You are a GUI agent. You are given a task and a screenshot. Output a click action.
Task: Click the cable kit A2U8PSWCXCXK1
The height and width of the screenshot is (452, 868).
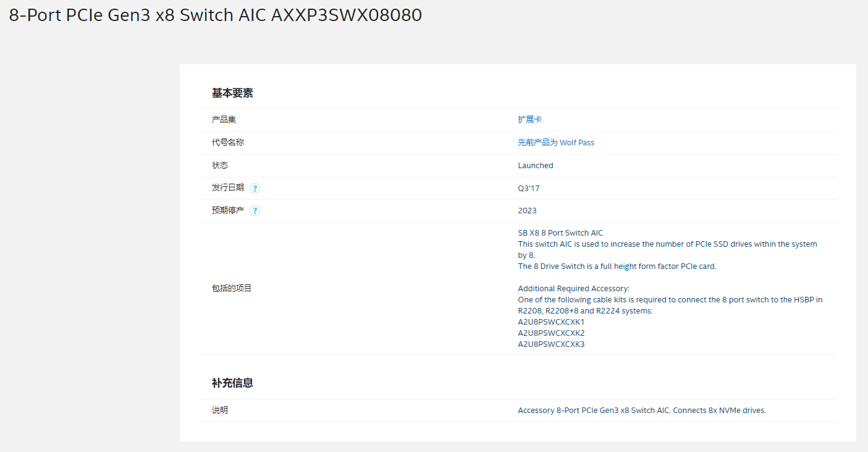click(551, 322)
